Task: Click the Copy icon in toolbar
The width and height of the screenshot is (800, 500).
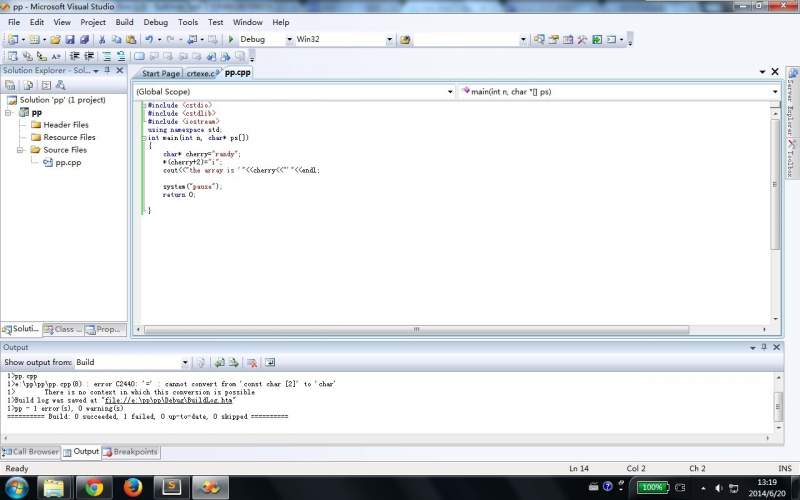Action: coord(116,39)
